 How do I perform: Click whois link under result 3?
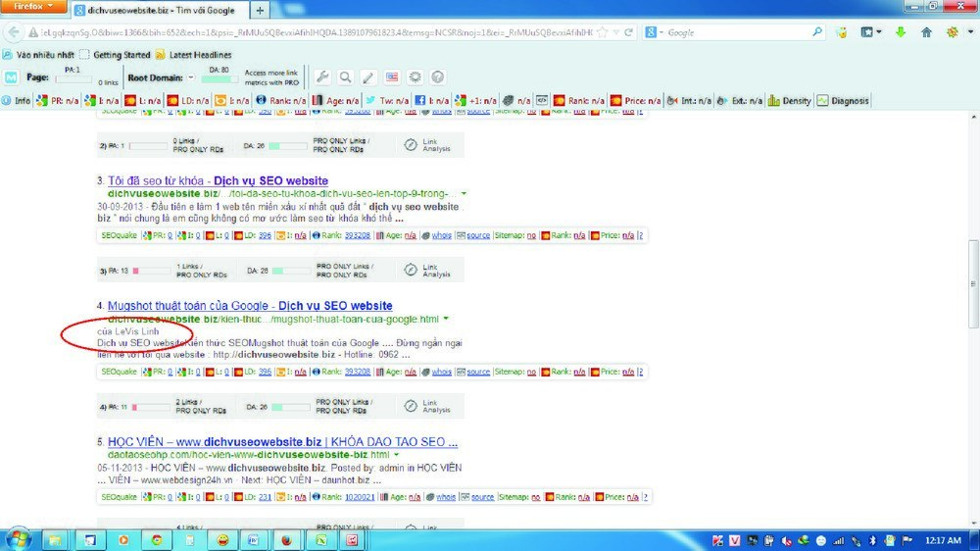tap(441, 235)
